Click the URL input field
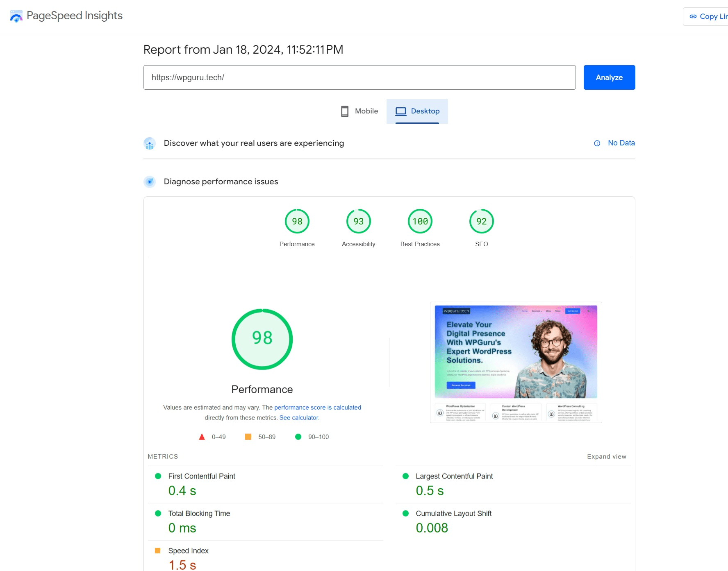 359,77
